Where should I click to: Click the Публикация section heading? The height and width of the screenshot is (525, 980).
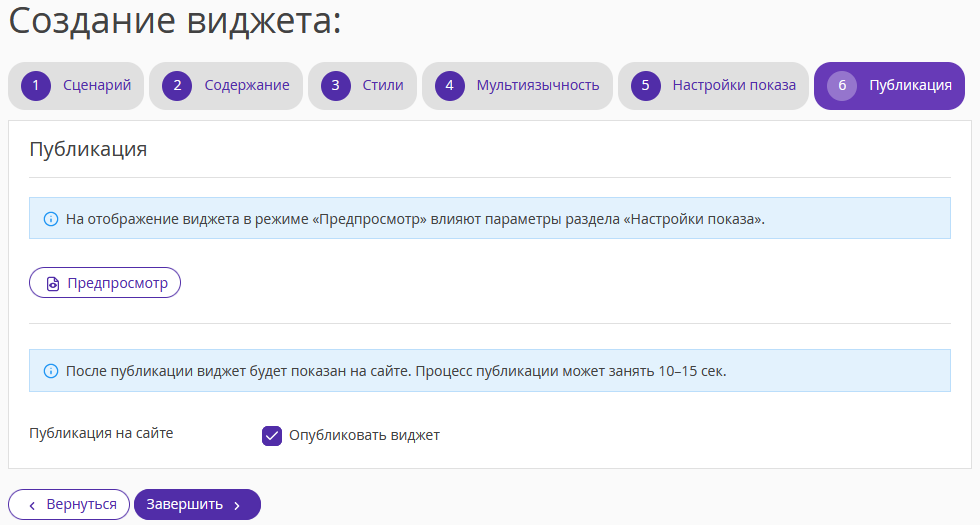[88, 149]
